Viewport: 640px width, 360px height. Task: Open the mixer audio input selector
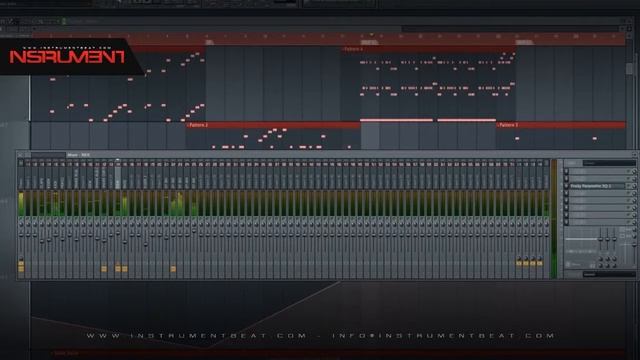coord(609,163)
